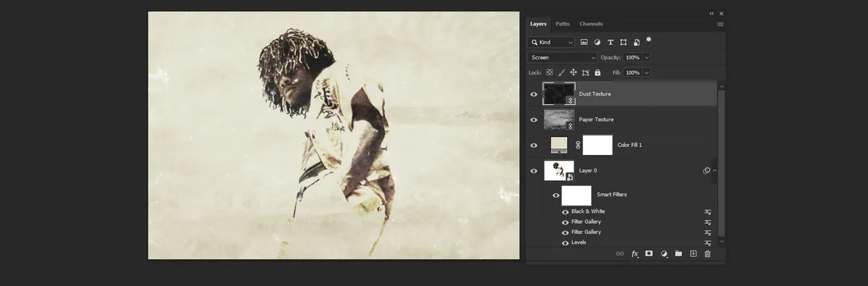Lock layer position
This screenshot has height=286, width=868.
coord(573,72)
